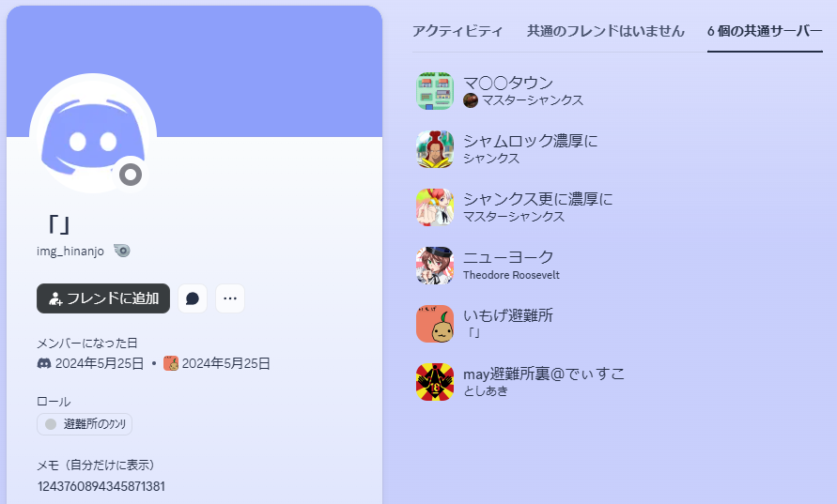Open the シャムロック濃厚に server icon
This screenshot has height=504, width=837.
click(435, 149)
